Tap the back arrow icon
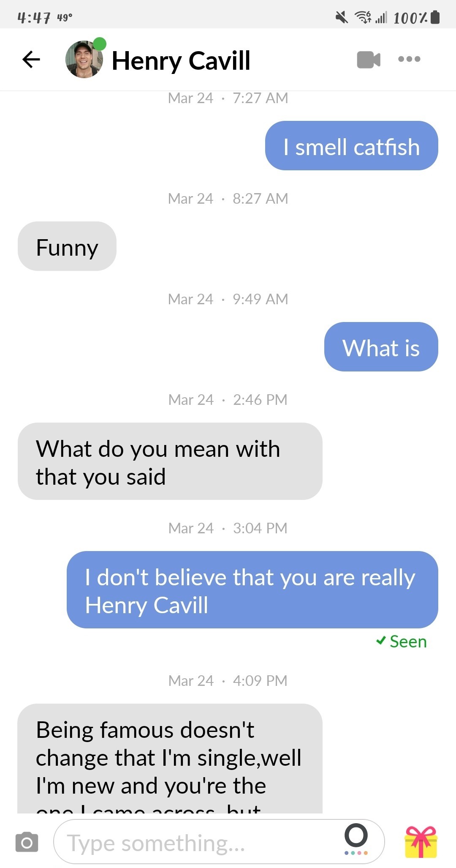The width and height of the screenshot is (456, 868). (31, 59)
